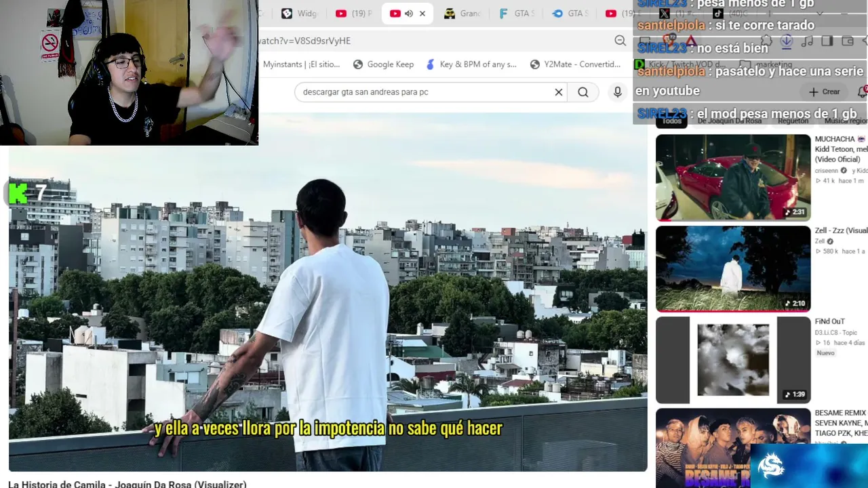Open the criseenn channel name
This screenshot has width=868, height=488.
(x=826, y=171)
